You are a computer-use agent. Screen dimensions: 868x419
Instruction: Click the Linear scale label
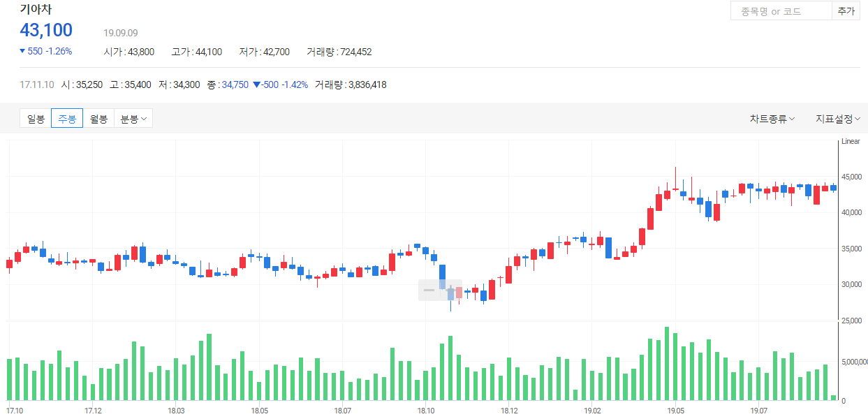pyautogui.click(x=851, y=141)
